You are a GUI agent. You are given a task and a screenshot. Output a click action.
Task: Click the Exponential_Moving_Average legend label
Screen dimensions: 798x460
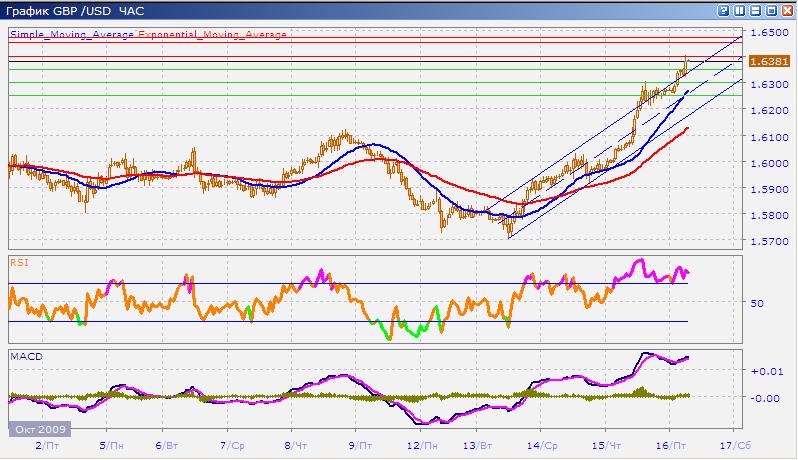click(x=212, y=34)
